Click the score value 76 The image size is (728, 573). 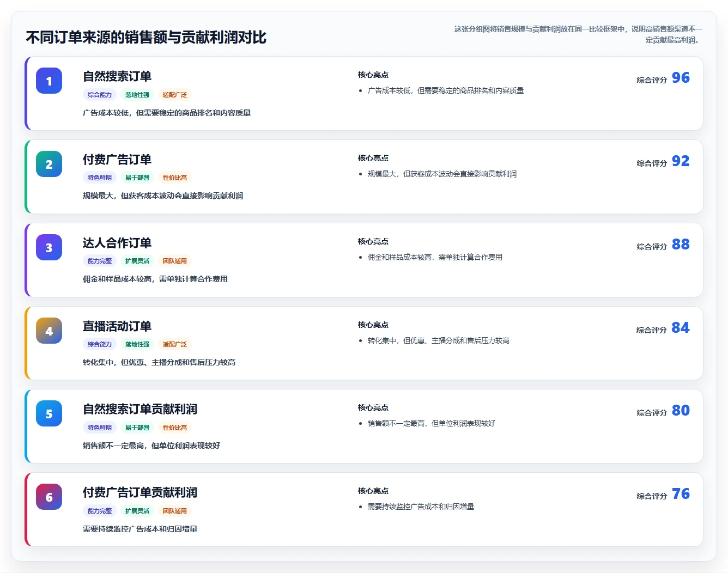coord(681,494)
